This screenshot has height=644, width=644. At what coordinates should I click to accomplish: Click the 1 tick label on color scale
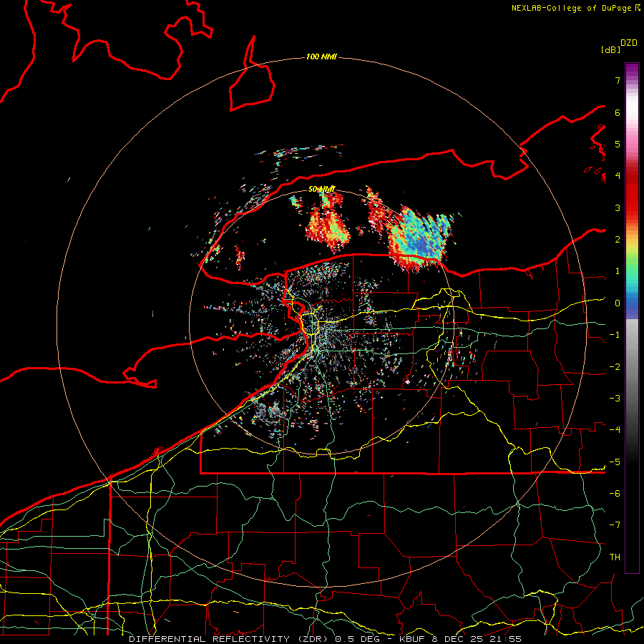(618, 271)
